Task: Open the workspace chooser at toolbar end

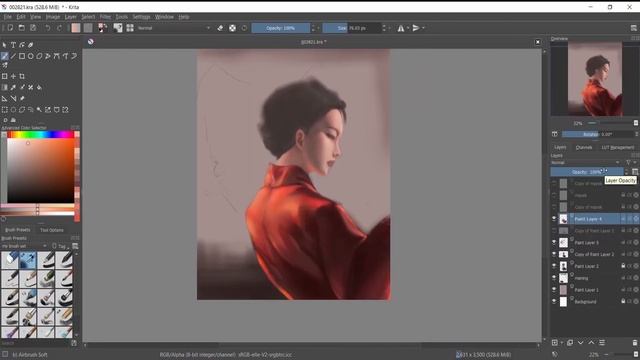Action: coord(633,28)
